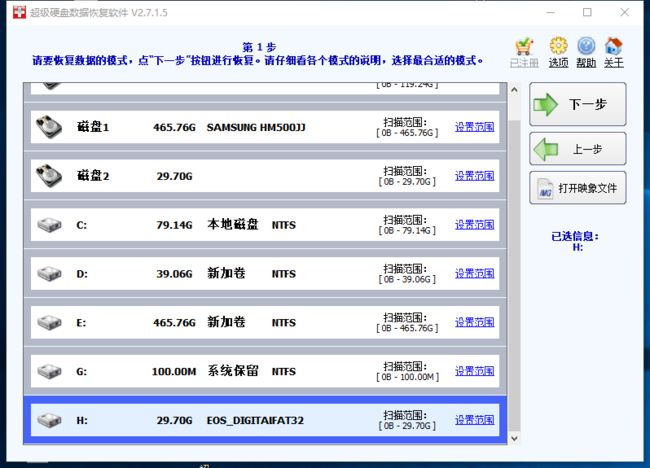
Task: Select the 29.70G size in 磁盘2 row
Action: pos(174,176)
